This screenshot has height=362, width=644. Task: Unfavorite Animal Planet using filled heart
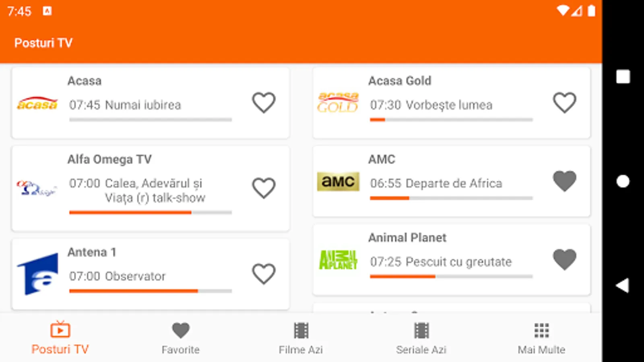(564, 259)
